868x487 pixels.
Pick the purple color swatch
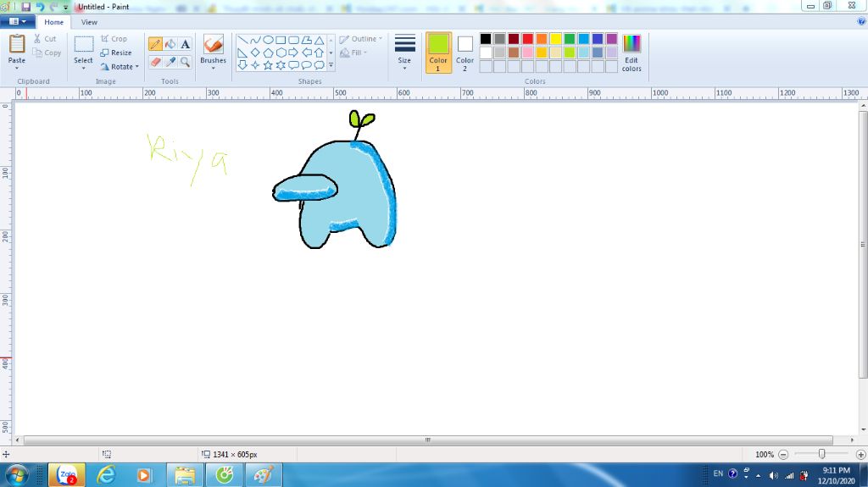point(612,39)
